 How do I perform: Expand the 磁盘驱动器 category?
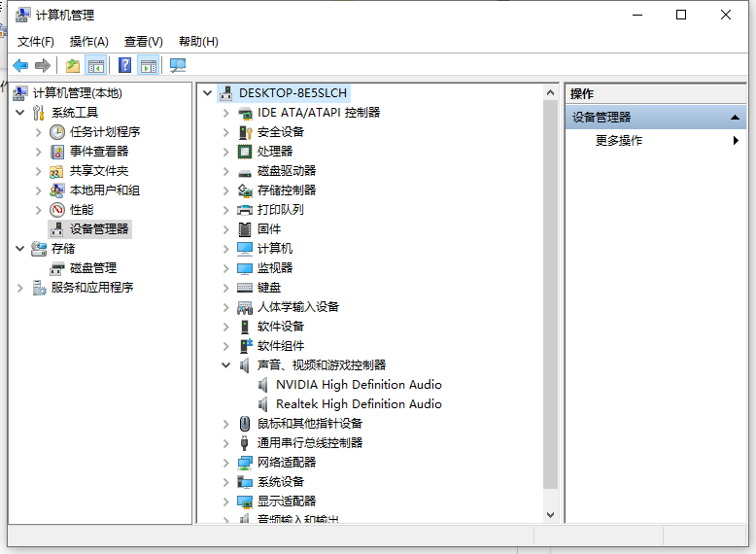pos(225,171)
